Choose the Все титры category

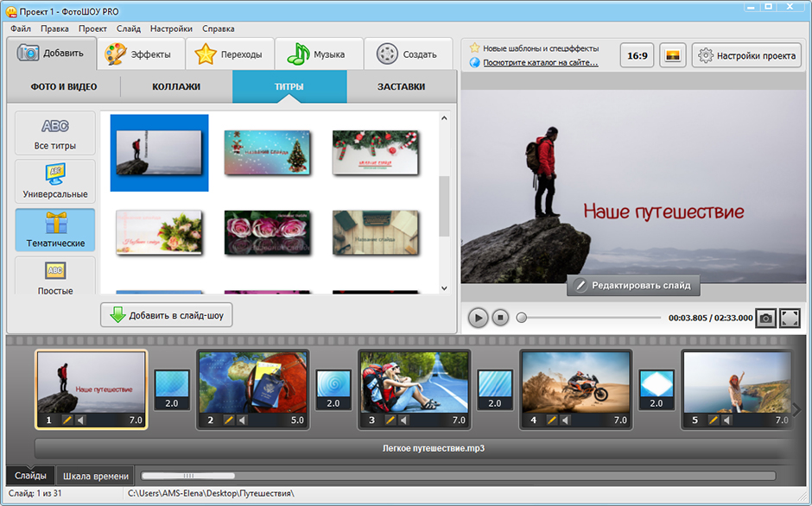tap(55, 134)
